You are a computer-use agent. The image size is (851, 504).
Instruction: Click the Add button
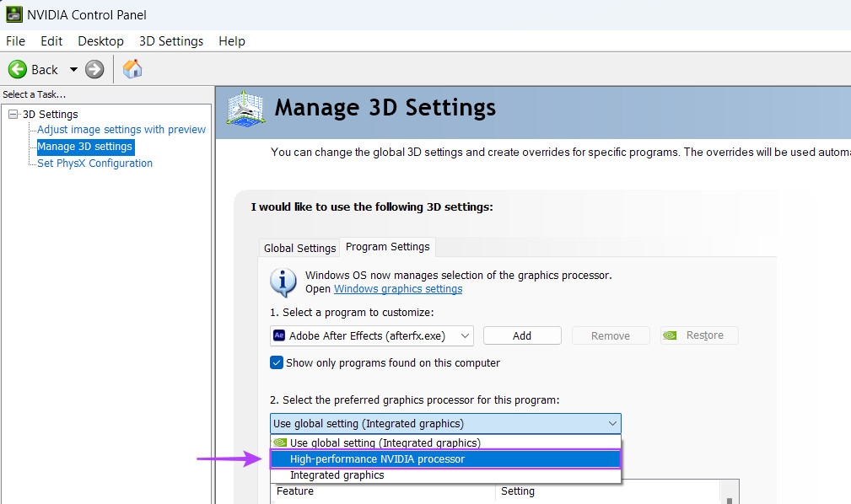click(x=522, y=335)
